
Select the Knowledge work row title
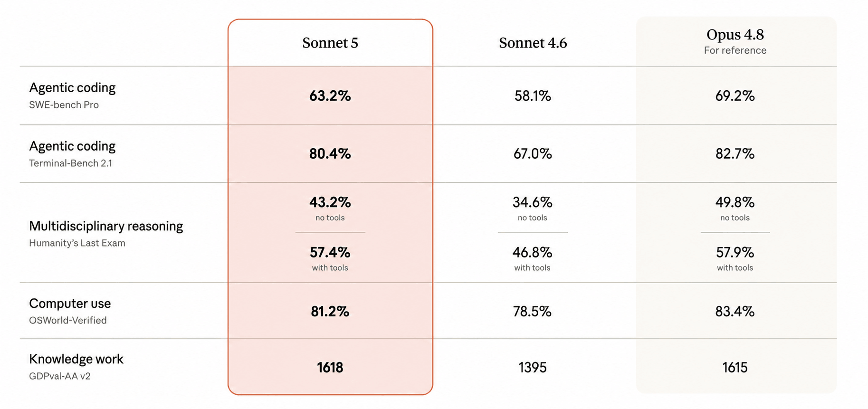coord(76,359)
